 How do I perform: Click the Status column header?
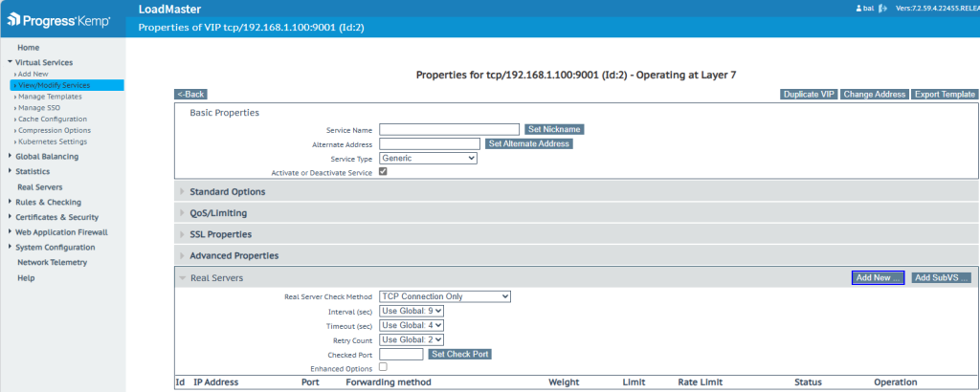pyautogui.click(x=808, y=382)
